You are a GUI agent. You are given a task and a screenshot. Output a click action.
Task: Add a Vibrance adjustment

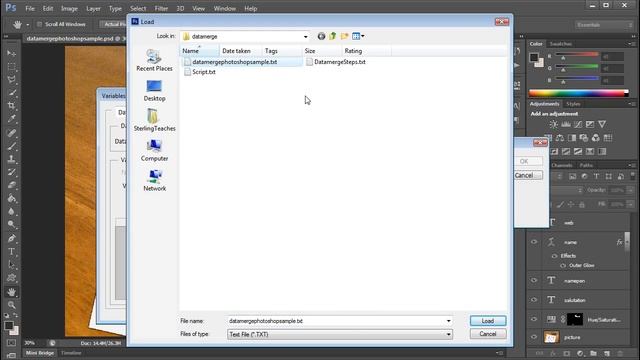tap(602, 124)
